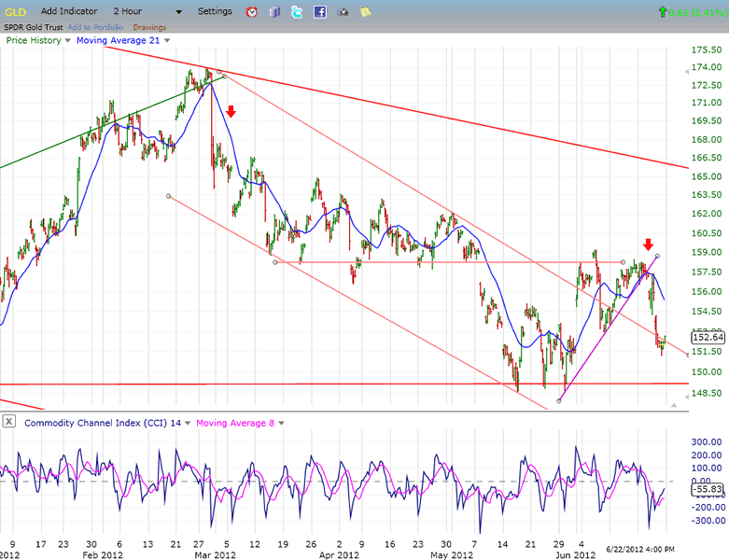Close the Commodity Channel Index panel

click(9, 422)
